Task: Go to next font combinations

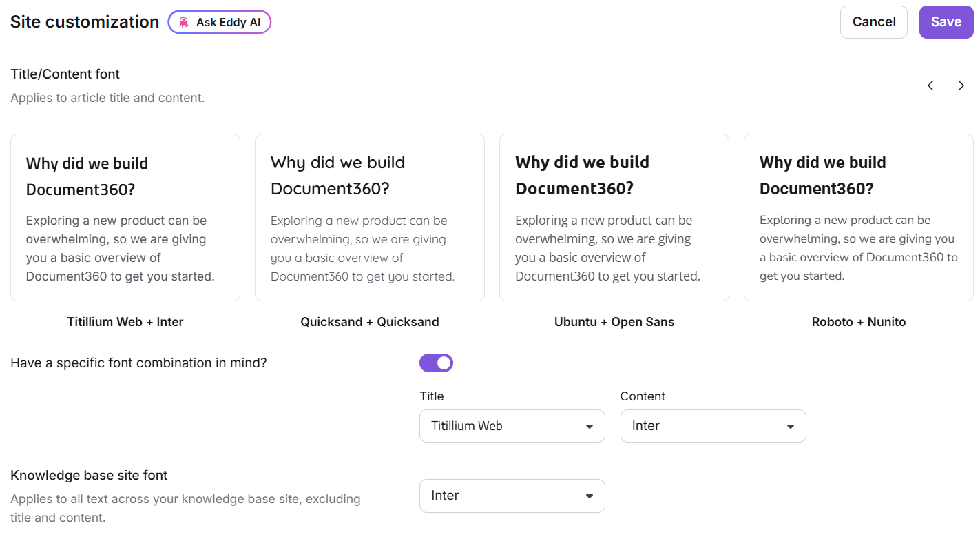Action: (x=961, y=85)
